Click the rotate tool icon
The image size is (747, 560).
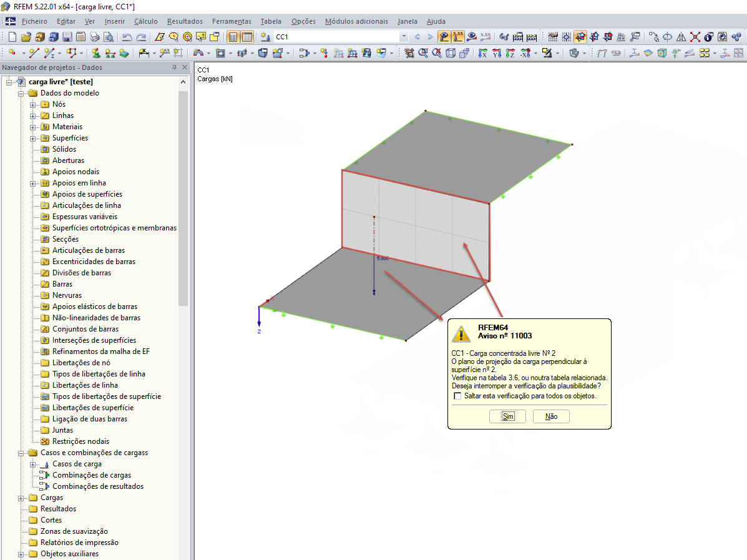click(668, 37)
